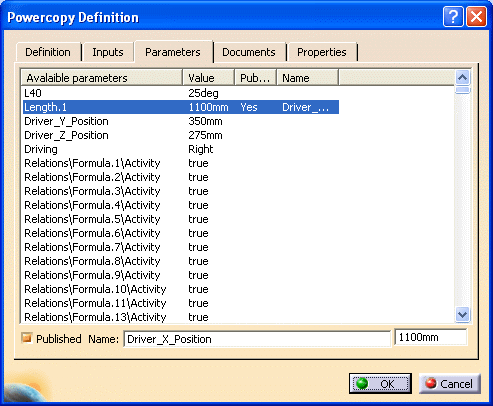Open the Properties tab
Viewport: 493px width, 406px height.
click(322, 52)
